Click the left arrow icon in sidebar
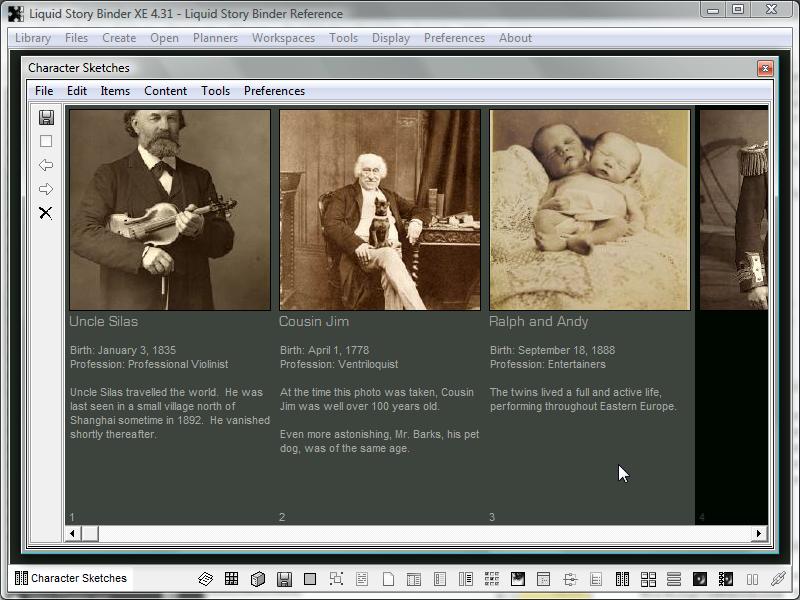800x600 pixels. click(46, 165)
